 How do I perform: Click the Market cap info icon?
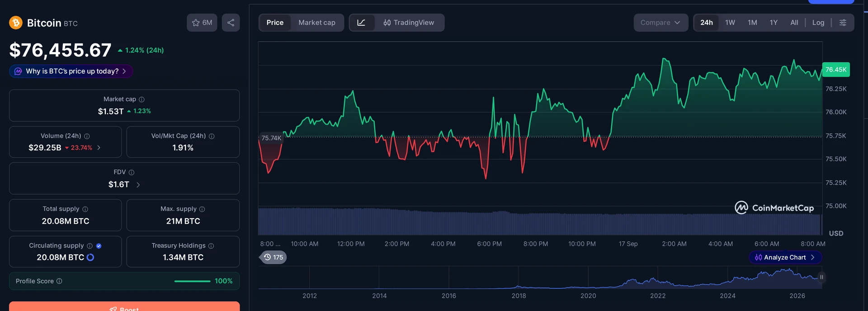click(x=142, y=100)
